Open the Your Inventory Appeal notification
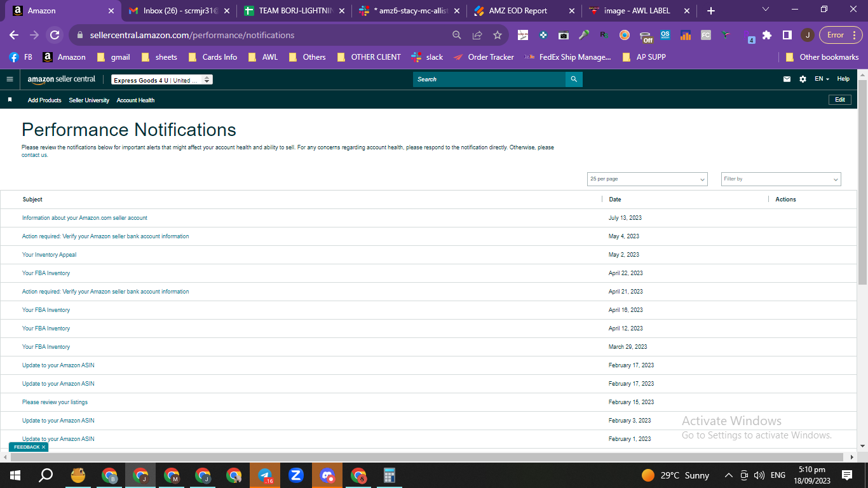The height and width of the screenshot is (488, 868). [49, 255]
